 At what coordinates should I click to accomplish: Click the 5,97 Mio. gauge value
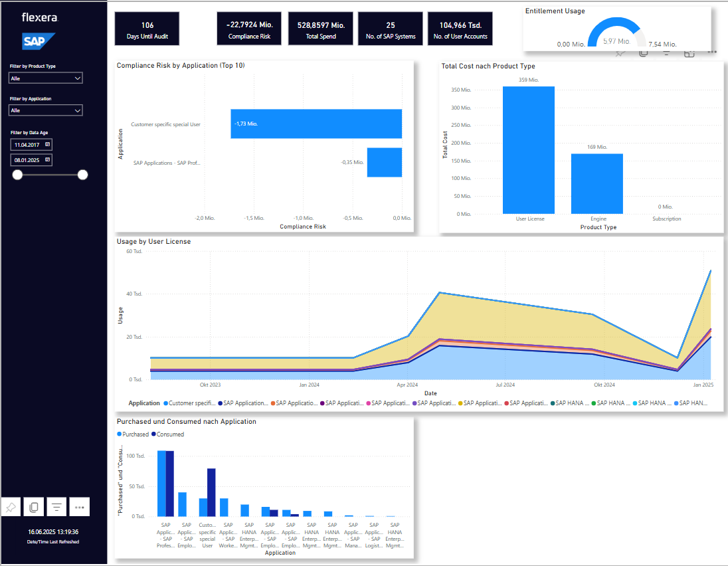click(616, 41)
